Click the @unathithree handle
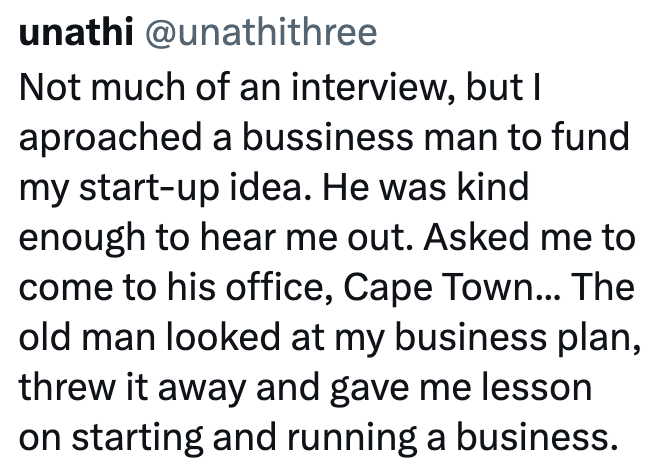Screen dimensions: 666x476 tap(262, 34)
